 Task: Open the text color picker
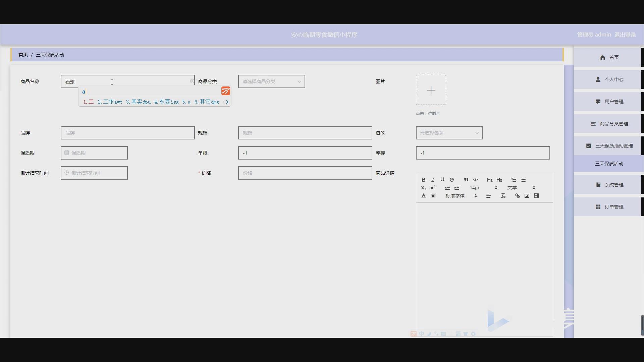pyautogui.click(x=423, y=196)
